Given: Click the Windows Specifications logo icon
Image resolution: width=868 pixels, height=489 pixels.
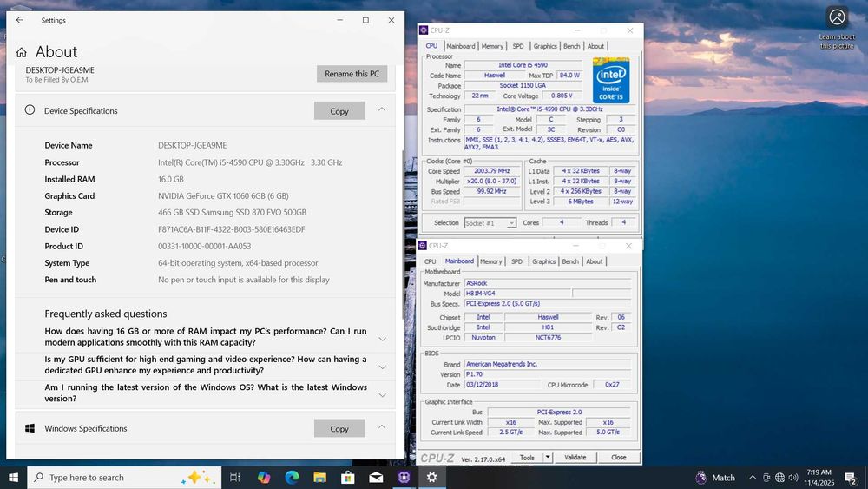Looking at the screenshot, I should point(30,428).
